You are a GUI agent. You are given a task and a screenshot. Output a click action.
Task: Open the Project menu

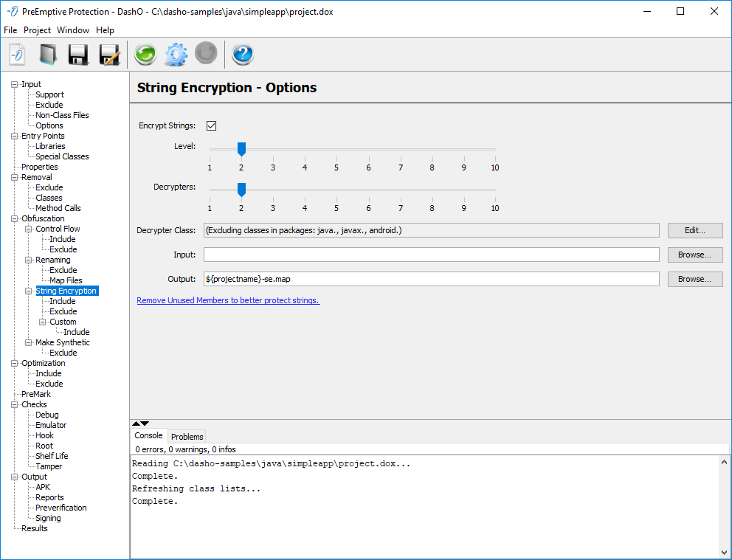[x=37, y=30]
